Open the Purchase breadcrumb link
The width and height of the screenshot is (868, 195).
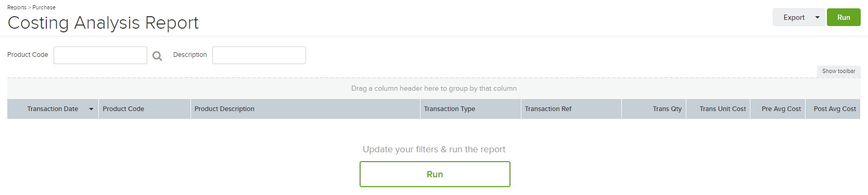point(44,7)
